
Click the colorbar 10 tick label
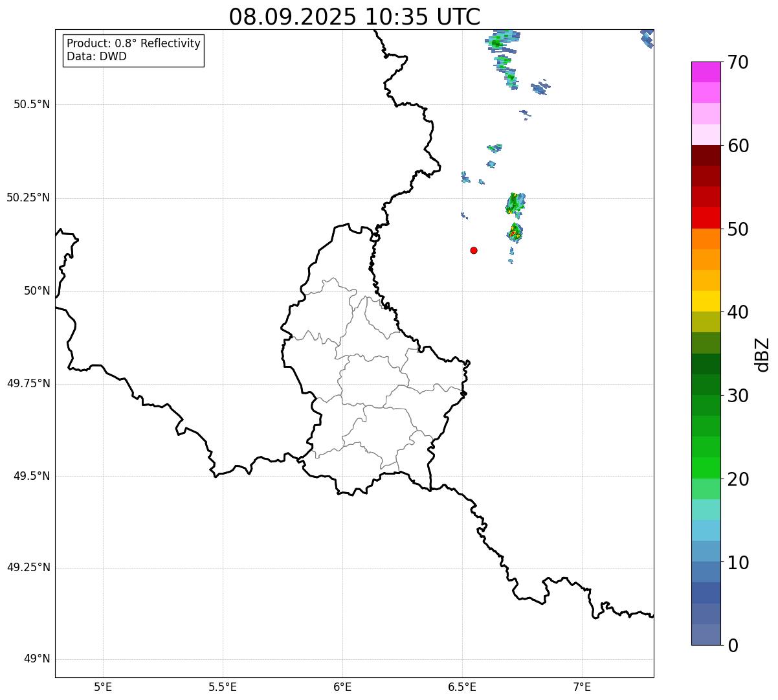point(738,563)
